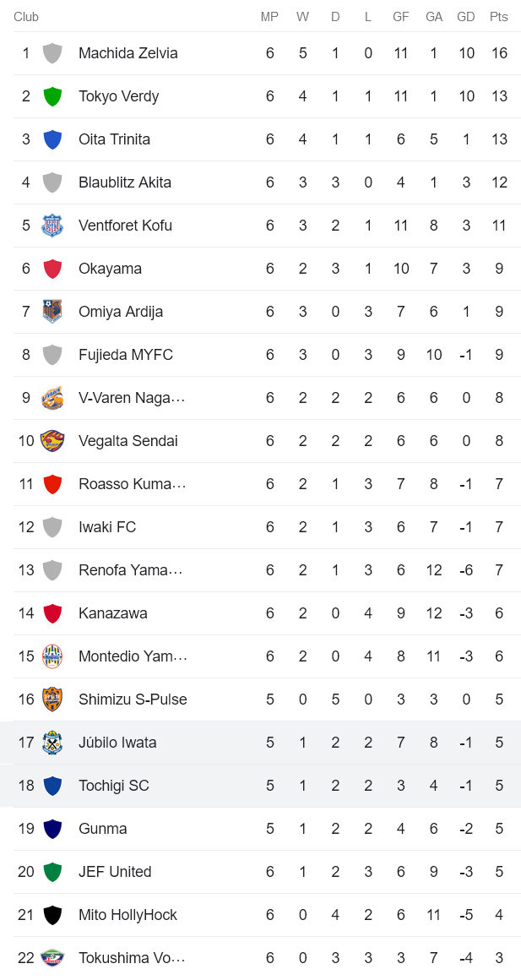Sort the table by the Pts column
This screenshot has height=980, width=521.
(499, 16)
